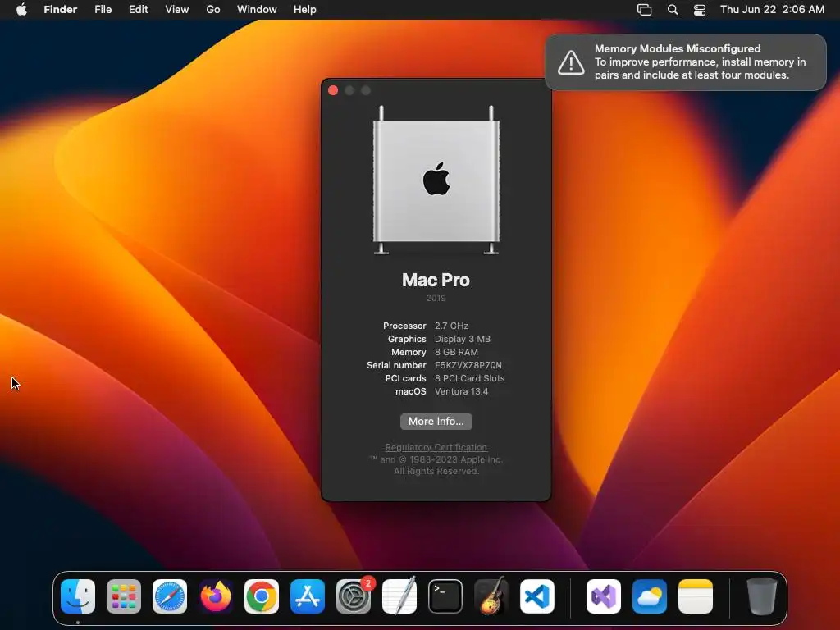Open Control Center in menu bar
The image size is (840, 630).
point(700,10)
